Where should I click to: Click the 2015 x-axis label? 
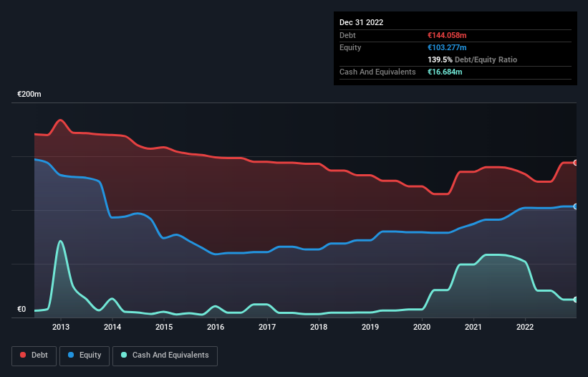[x=164, y=327]
